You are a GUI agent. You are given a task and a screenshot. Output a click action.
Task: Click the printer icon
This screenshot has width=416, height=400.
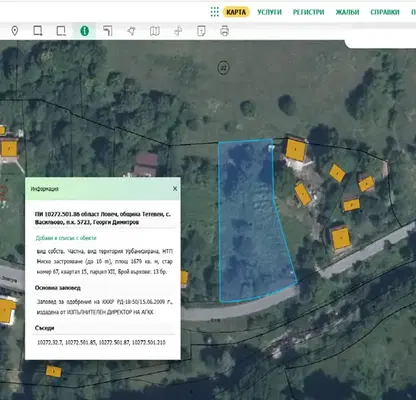pyautogui.click(x=225, y=31)
